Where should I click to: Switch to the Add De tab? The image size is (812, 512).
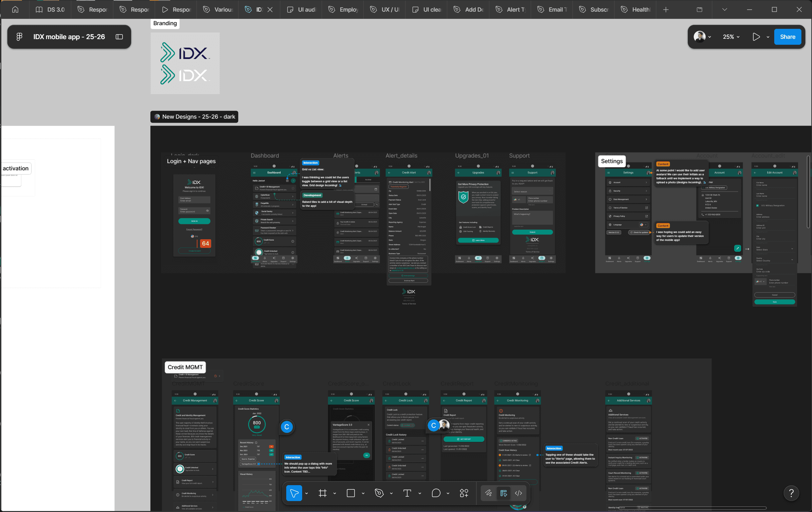(469, 9)
